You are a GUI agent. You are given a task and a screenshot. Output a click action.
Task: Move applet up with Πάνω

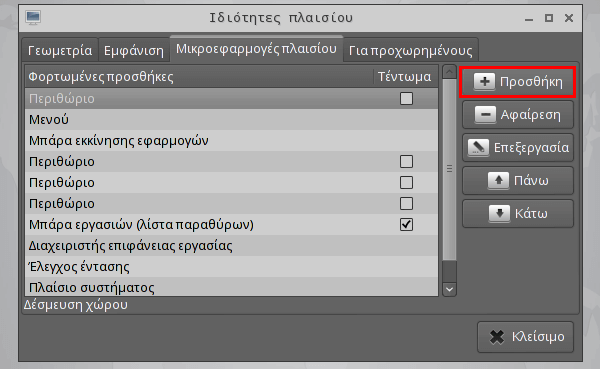click(518, 180)
